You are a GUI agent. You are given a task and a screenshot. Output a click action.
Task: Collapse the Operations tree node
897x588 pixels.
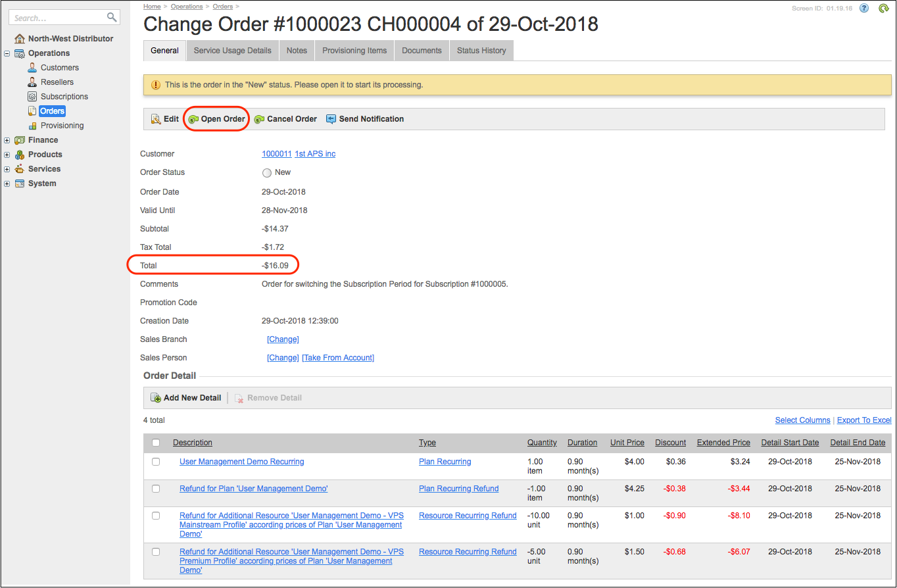click(x=7, y=53)
